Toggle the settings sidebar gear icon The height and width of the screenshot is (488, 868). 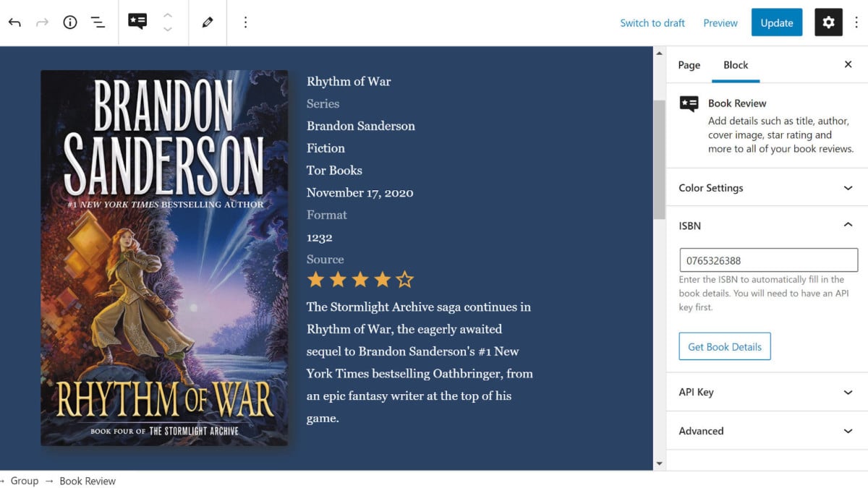829,22
